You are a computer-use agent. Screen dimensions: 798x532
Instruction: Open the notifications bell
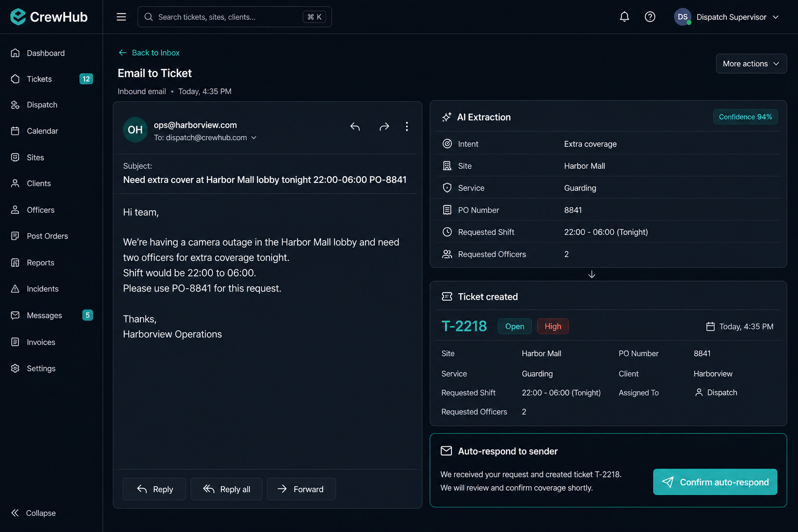point(624,17)
